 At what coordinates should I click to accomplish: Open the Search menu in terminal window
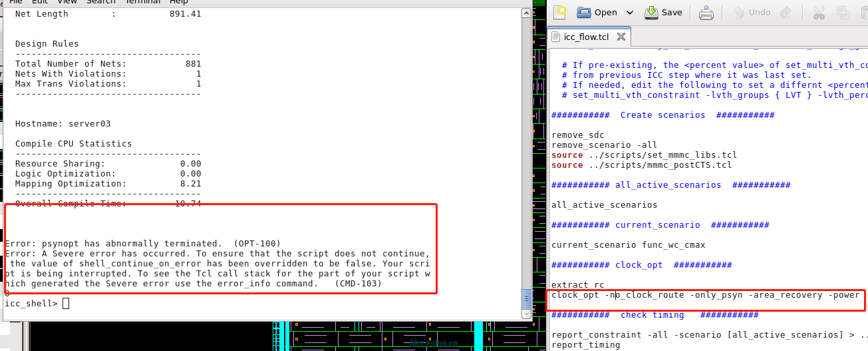click(x=101, y=2)
